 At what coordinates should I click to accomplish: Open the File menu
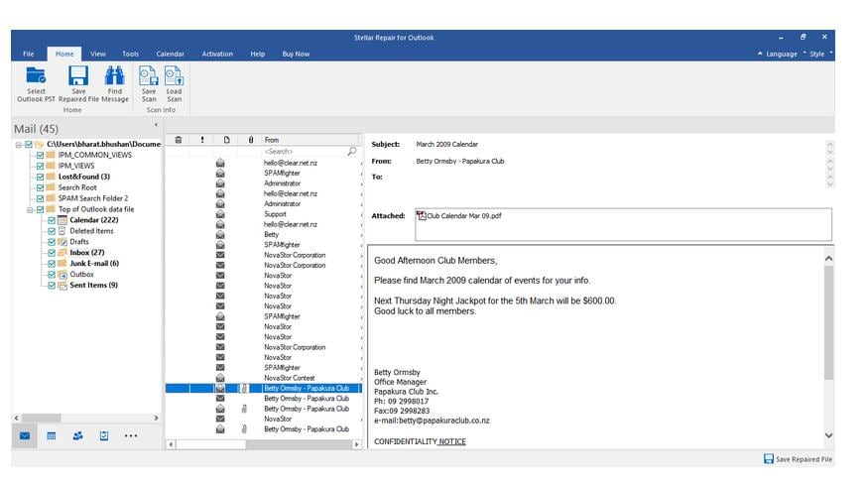pyautogui.click(x=28, y=55)
